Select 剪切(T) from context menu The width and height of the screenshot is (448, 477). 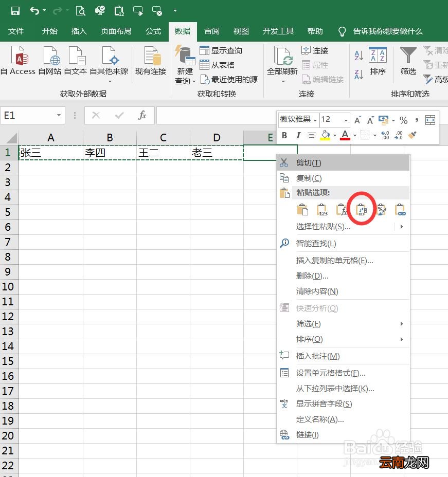(x=343, y=163)
